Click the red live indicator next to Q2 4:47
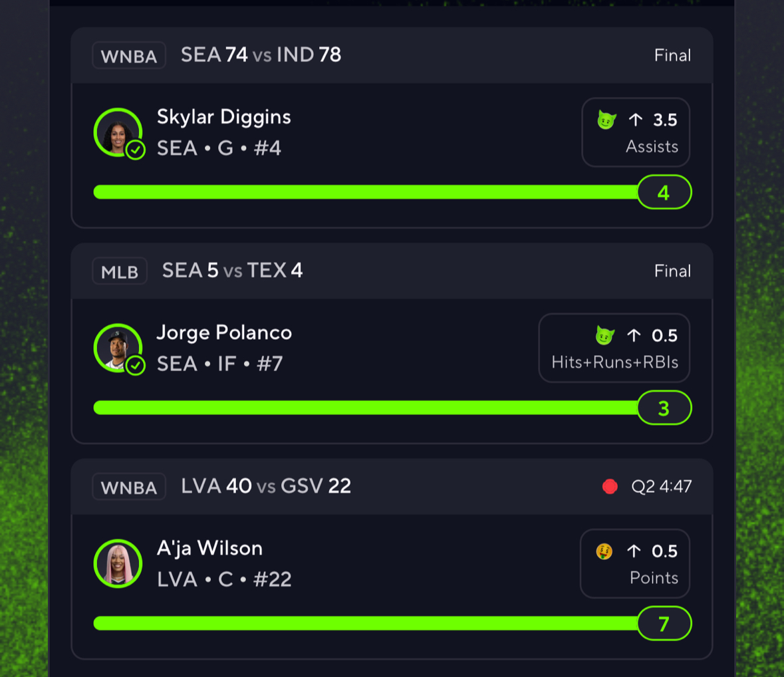The image size is (784, 677). pyautogui.click(x=610, y=487)
